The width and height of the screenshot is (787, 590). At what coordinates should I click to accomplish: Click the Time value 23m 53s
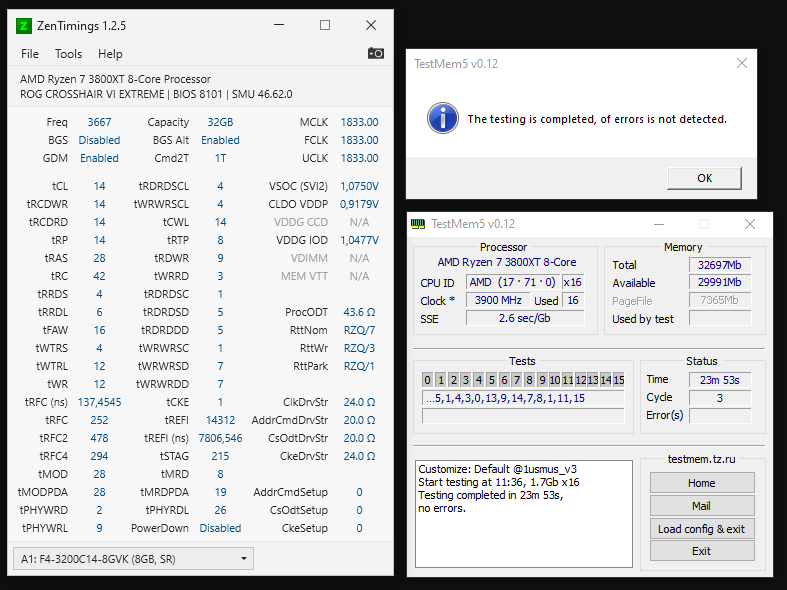pos(720,380)
